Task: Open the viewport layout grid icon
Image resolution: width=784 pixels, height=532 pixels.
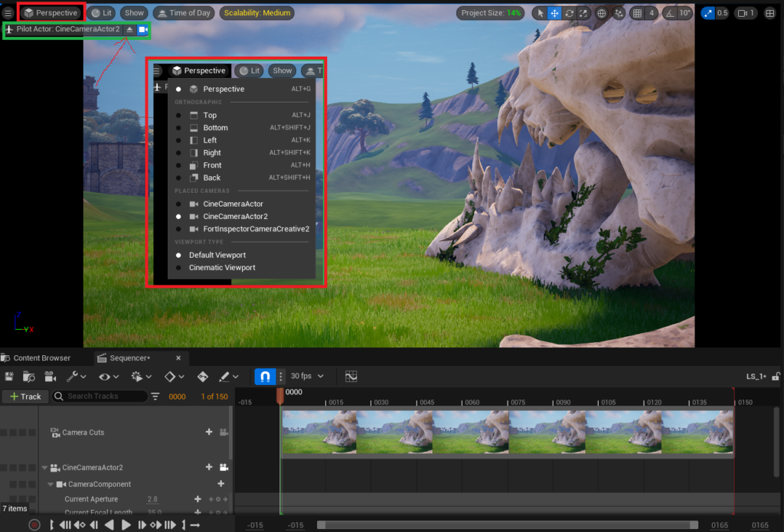Action: point(770,14)
